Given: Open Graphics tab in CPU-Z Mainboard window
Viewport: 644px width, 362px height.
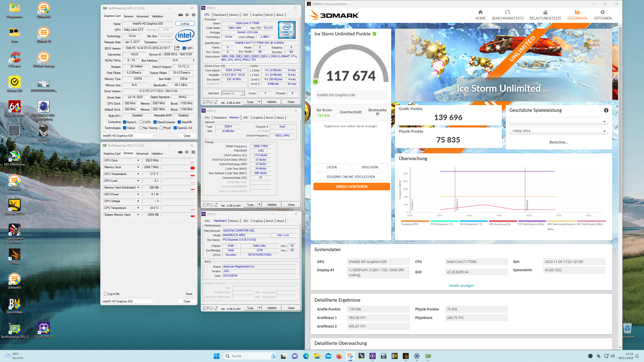Looking at the screenshot, I should [258, 221].
